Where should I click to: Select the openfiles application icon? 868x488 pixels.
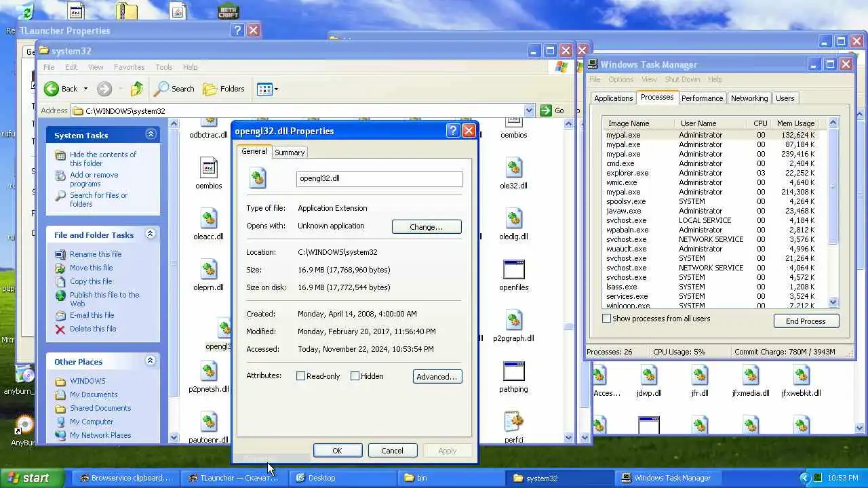click(x=514, y=269)
